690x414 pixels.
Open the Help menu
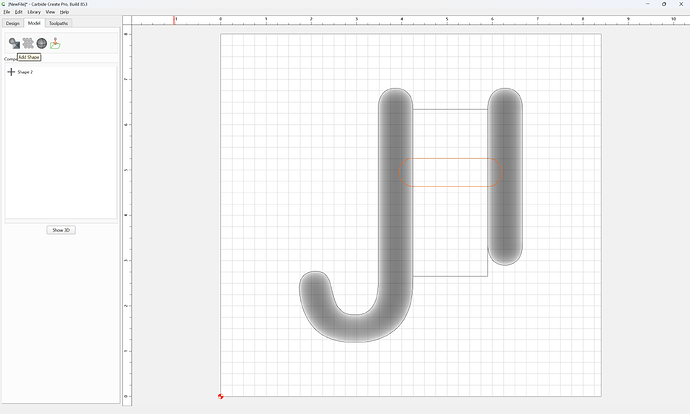pos(64,12)
